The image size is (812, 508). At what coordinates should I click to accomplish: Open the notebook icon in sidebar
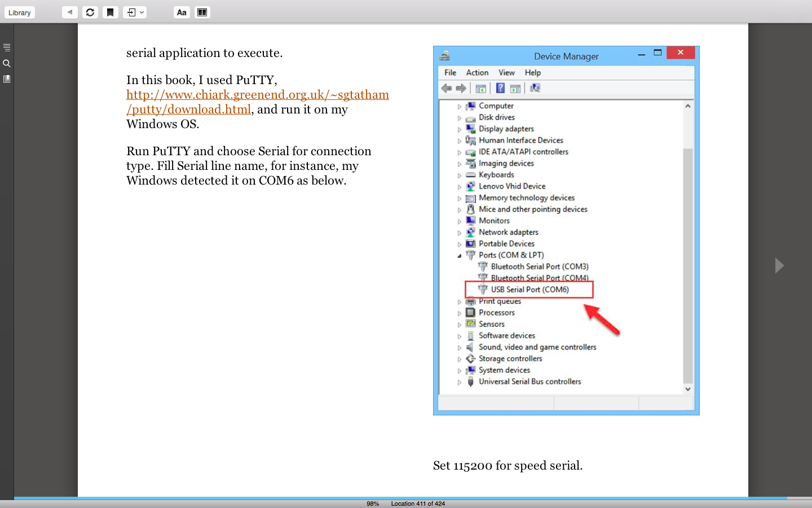[x=7, y=79]
